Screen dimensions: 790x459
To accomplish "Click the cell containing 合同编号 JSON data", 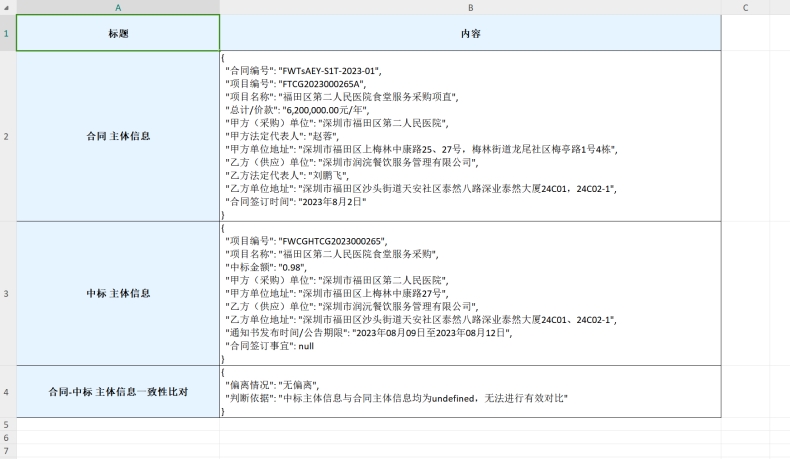I will [x=470, y=134].
